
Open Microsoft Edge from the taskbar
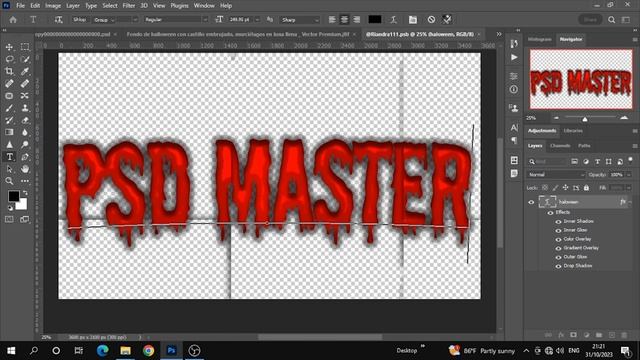tap(102, 351)
